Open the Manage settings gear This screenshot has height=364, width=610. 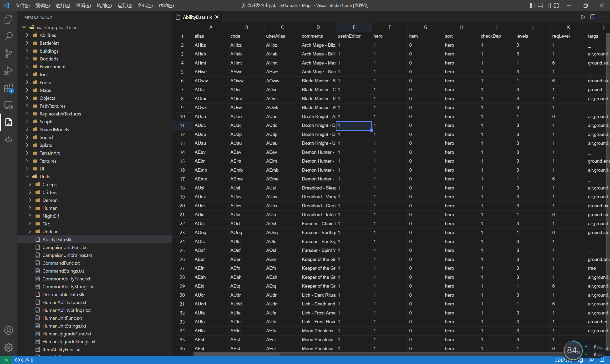[x=9, y=347]
